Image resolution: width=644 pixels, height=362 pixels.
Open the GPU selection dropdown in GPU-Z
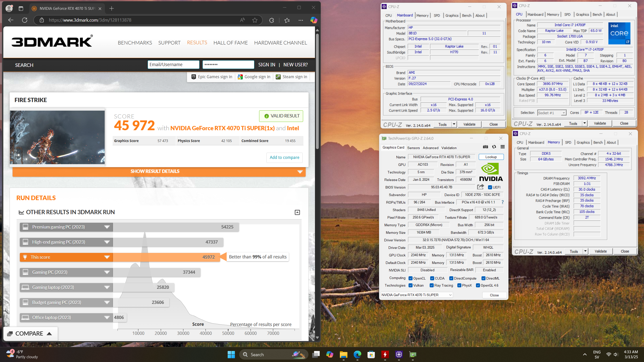point(417,295)
